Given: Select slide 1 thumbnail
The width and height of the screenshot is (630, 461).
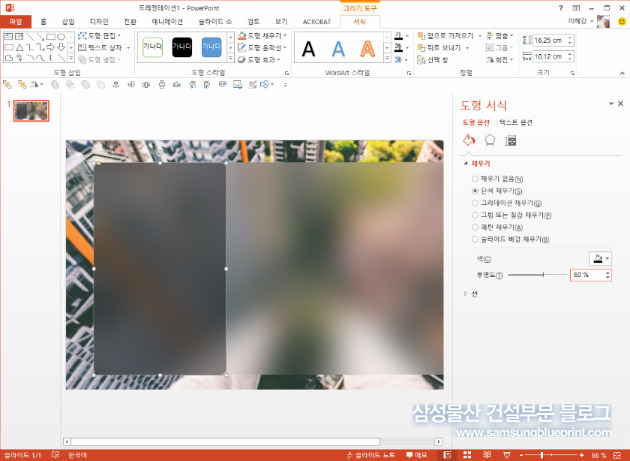Looking at the screenshot, I should point(31,111).
